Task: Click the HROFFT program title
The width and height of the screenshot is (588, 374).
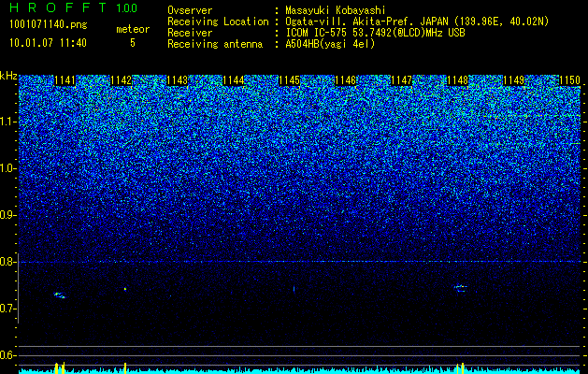Action: (58, 7)
